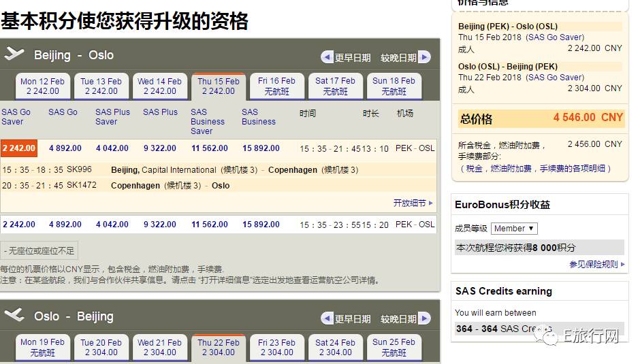Click the earlier date arrow for Beijing - Oslo

pyautogui.click(x=327, y=56)
